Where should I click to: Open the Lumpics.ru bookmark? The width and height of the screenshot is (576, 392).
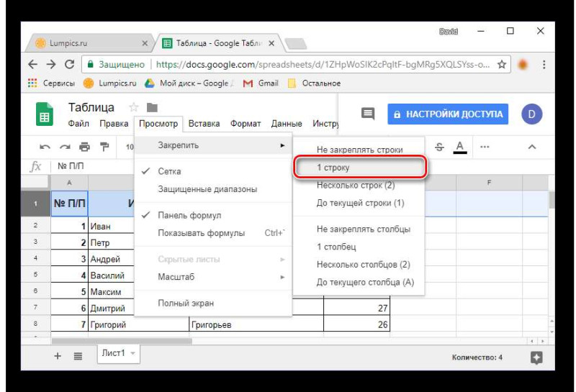tap(110, 83)
